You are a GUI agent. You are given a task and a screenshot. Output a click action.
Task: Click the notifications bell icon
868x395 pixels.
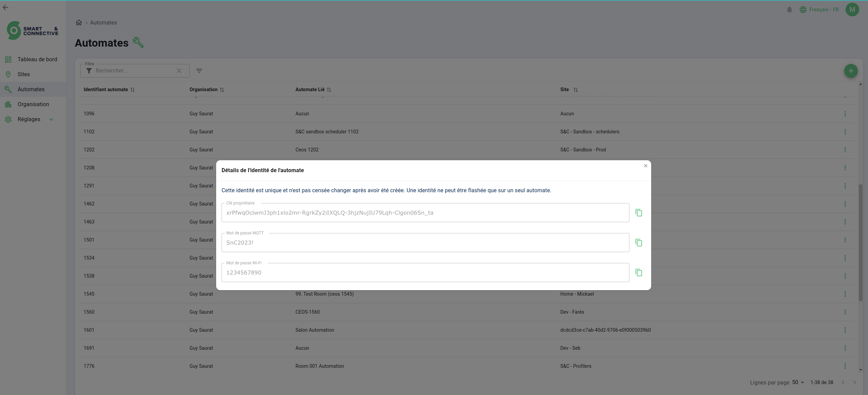point(789,10)
